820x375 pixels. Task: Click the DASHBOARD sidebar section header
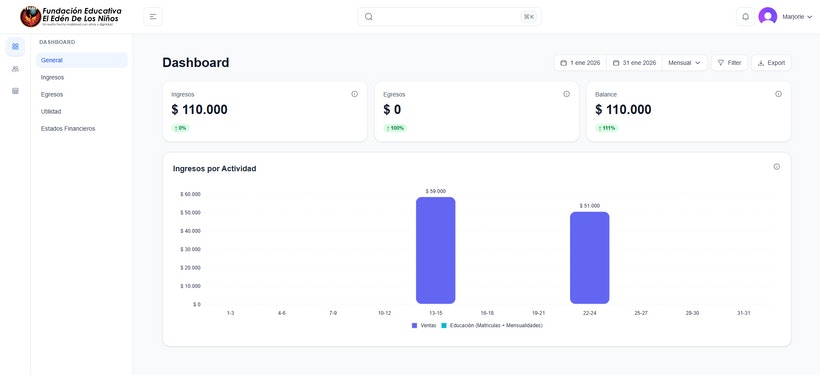click(x=57, y=42)
